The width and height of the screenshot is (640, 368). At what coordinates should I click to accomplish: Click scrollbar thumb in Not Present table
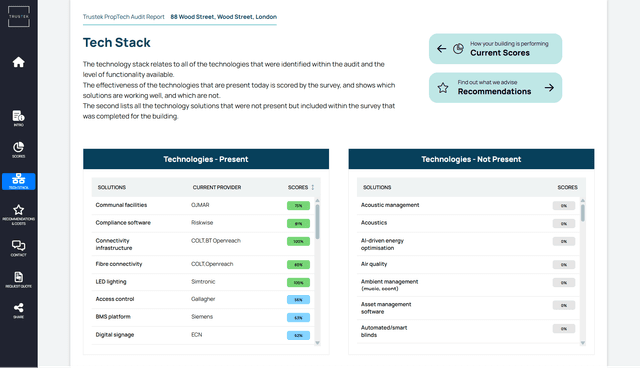tap(582, 213)
